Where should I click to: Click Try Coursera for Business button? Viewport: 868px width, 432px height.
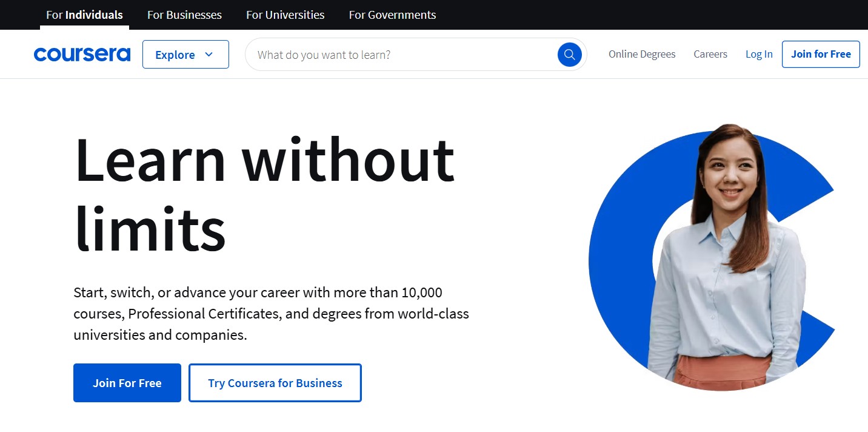point(275,383)
